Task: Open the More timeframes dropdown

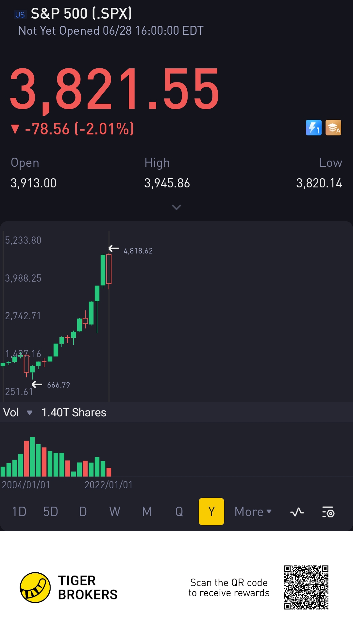Action: pos(253,512)
